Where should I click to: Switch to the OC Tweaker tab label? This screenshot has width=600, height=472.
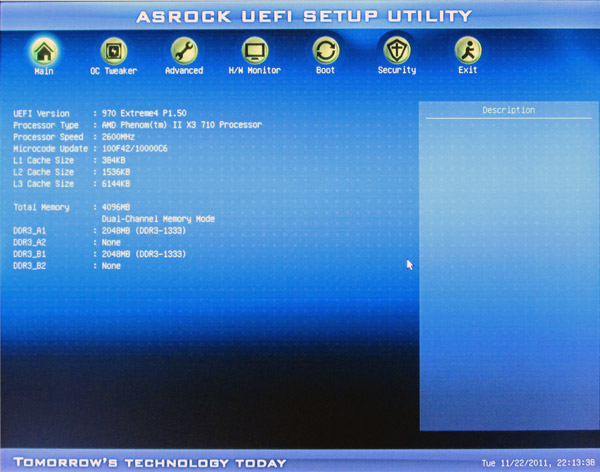click(114, 71)
